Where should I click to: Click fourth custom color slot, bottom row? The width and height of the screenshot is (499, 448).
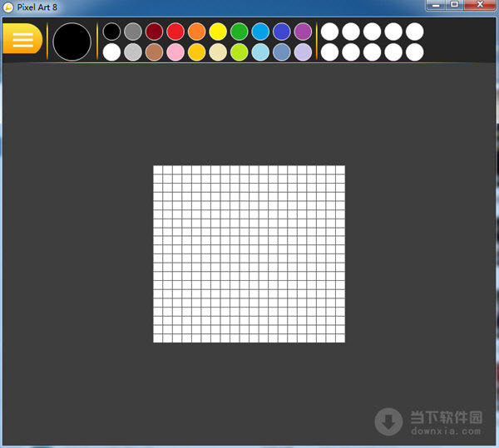[x=393, y=52]
